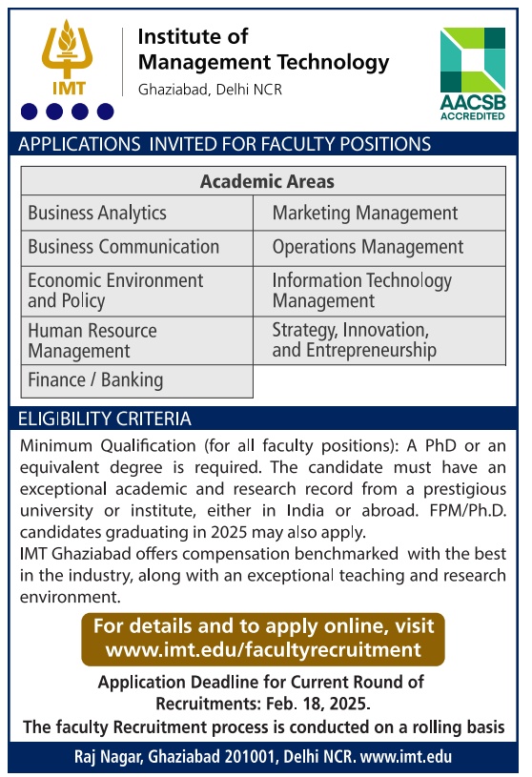Click the first blue dot under IMT

coord(30,112)
